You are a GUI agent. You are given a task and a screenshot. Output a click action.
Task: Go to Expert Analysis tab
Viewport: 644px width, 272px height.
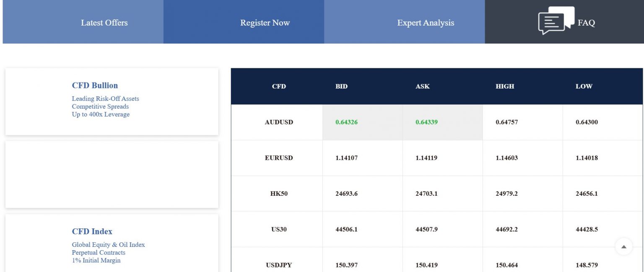[425, 23]
